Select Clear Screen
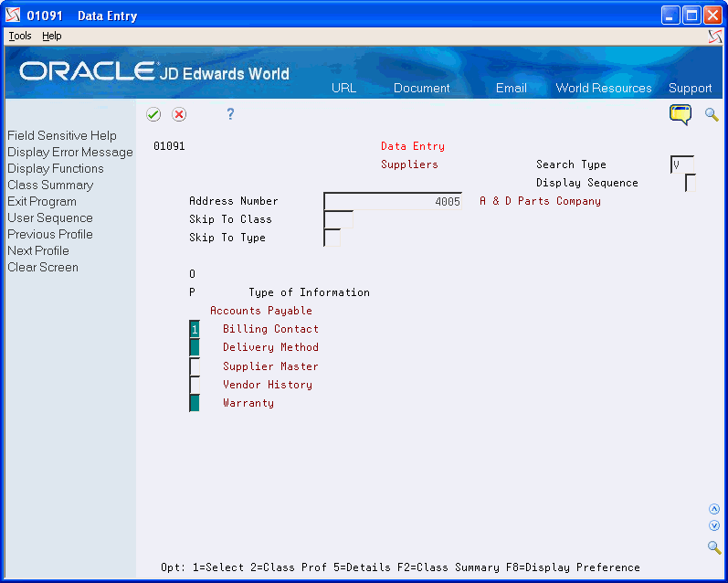The image size is (728, 583). 43,267
